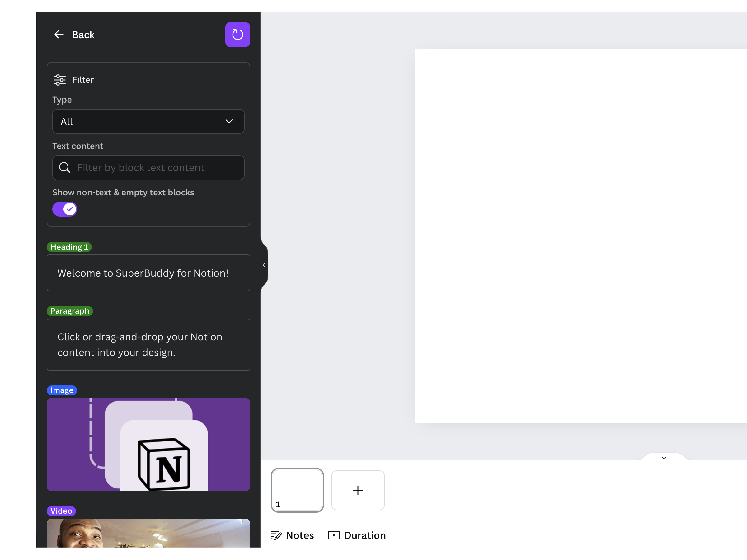
Task: Click the purple refresh icon button
Action: click(237, 35)
